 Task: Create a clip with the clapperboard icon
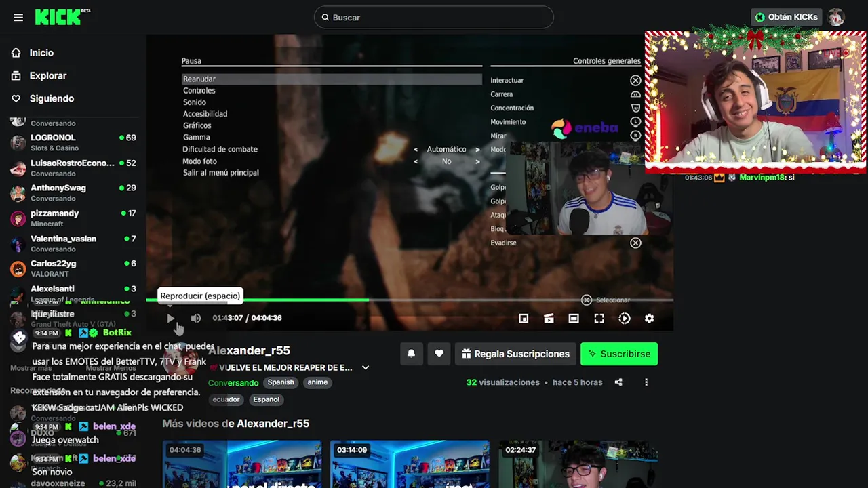[549, 318]
